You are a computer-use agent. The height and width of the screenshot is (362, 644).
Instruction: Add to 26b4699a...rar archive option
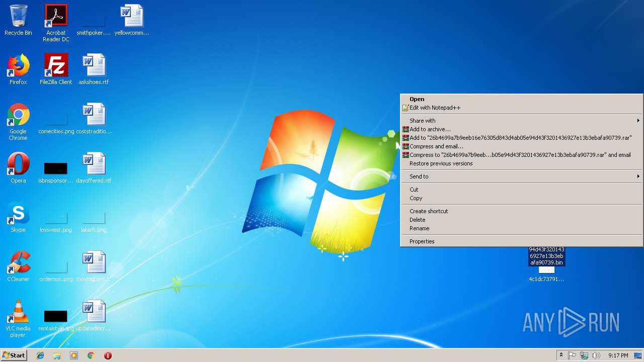click(x=522, y=138)
